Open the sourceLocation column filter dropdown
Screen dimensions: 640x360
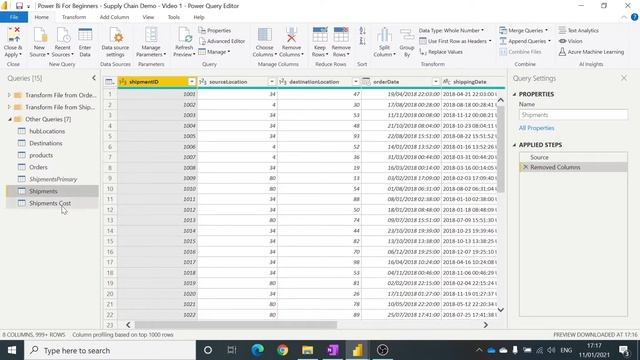(271, 82)
